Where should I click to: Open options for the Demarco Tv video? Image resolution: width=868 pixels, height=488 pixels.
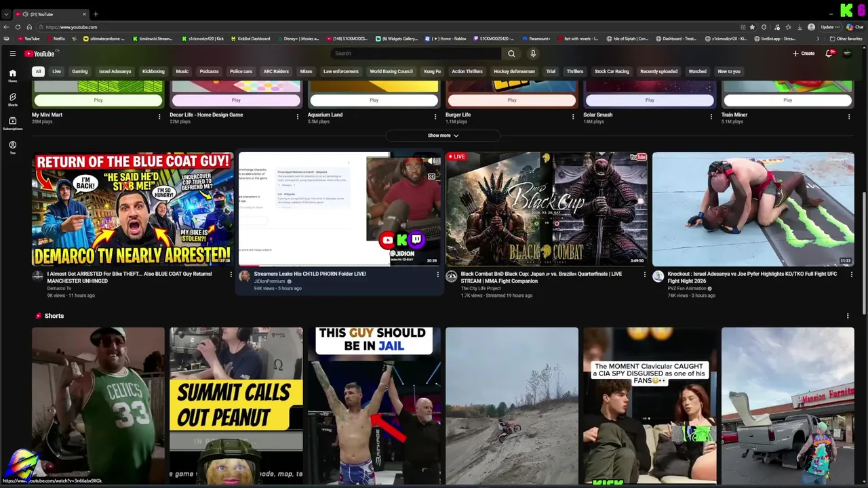231,274
